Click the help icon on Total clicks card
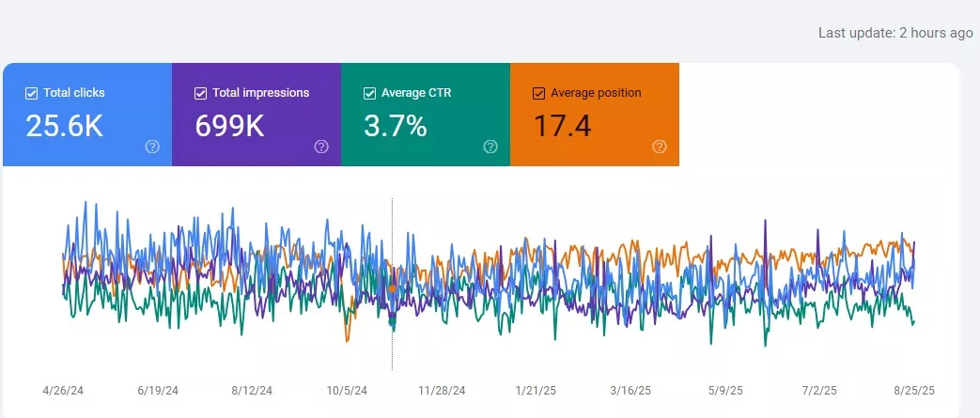980x418 pixels. (152, 147)
